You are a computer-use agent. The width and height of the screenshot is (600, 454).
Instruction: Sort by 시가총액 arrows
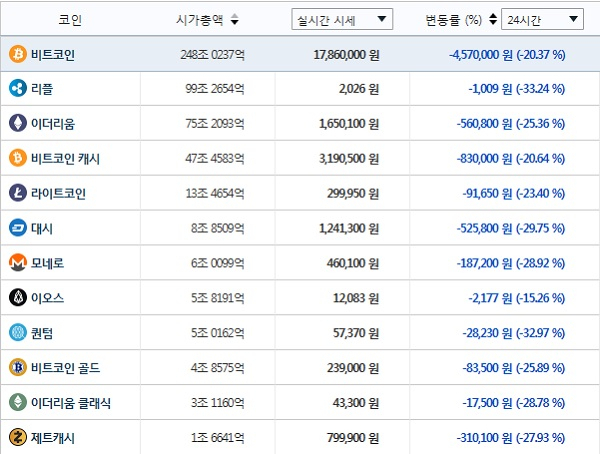click(235, 19)
